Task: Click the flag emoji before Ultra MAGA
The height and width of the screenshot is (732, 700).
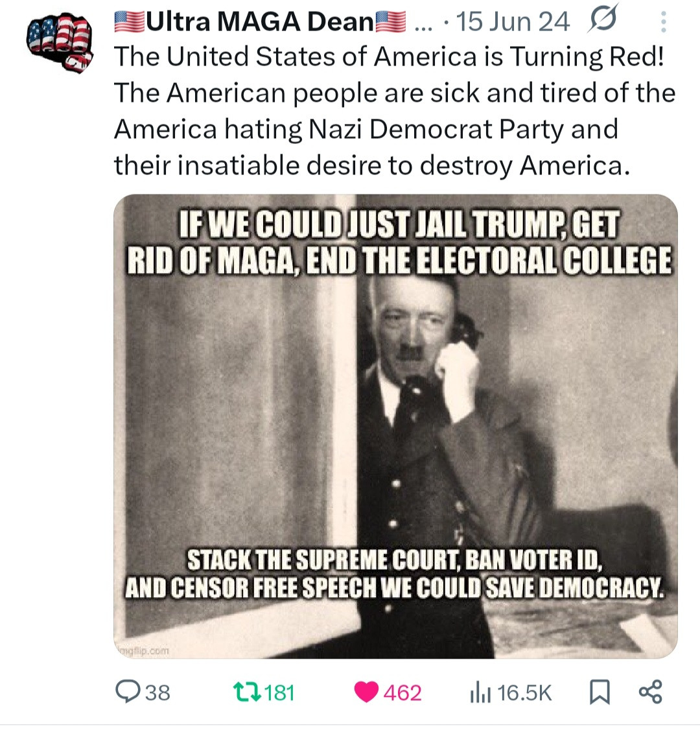Action: click(x=129, y=21)
